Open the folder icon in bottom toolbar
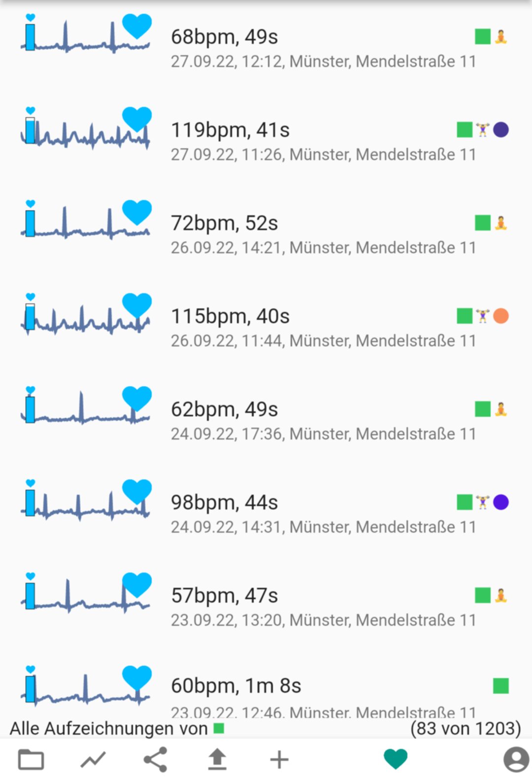The width and height of the screenshot is (532, 780). pos(31,759)
